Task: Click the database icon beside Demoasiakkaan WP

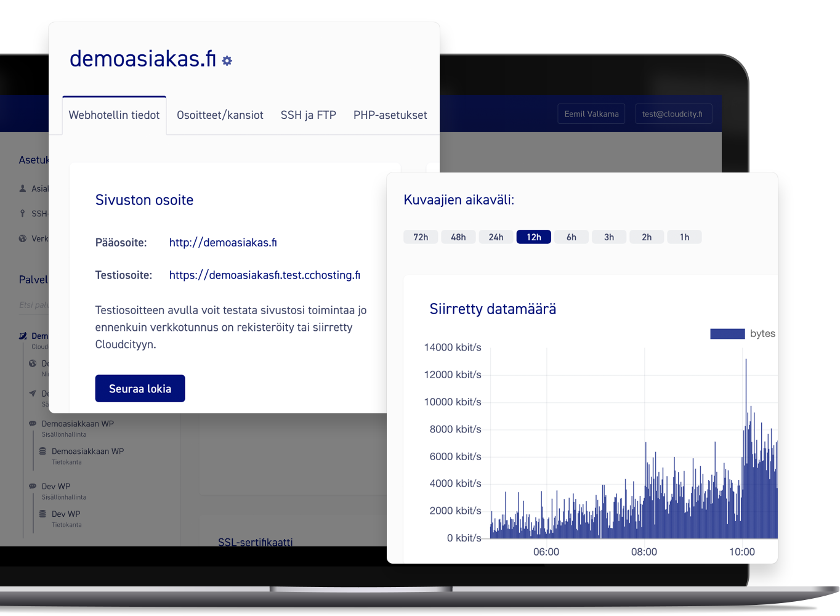Action: pyautogui.click(x=42, y=452)
